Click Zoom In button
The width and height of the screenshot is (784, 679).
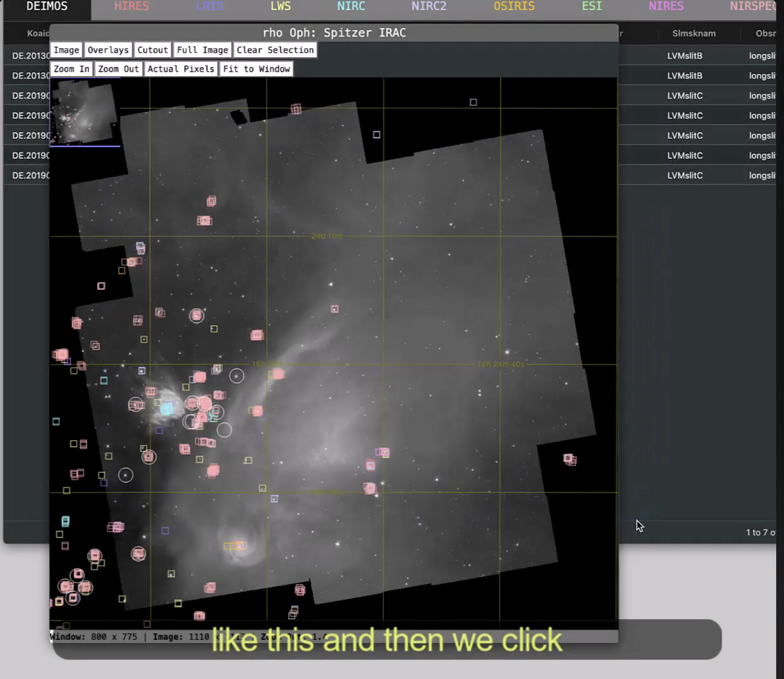(71, 69)
